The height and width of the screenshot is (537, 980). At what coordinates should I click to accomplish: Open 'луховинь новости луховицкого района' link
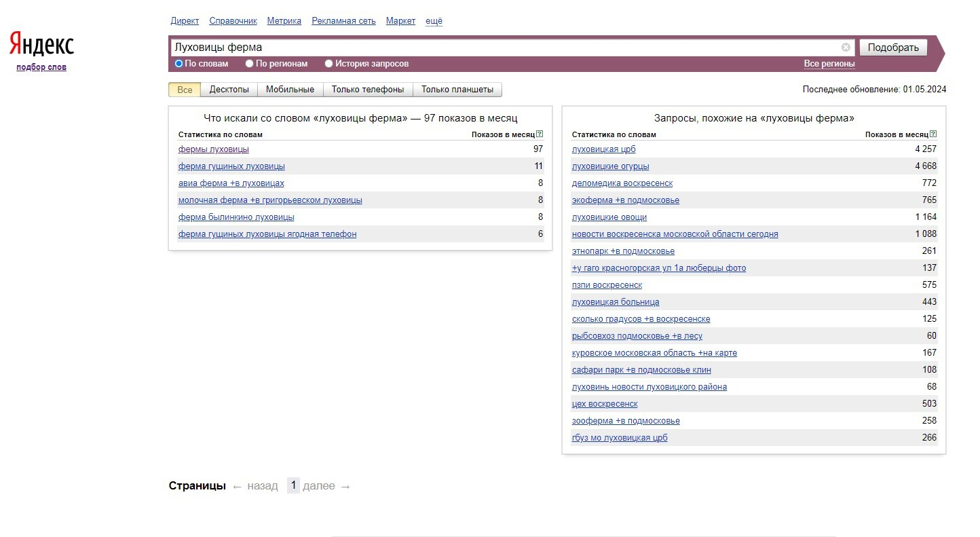(x=649, y=387)
